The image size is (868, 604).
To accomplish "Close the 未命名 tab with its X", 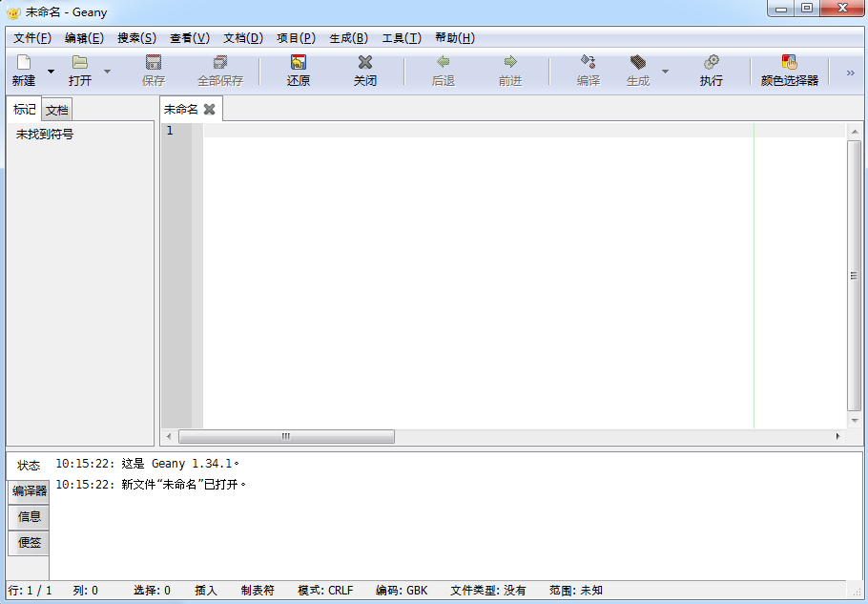I will pyautogui.click(x=209, y=110).
